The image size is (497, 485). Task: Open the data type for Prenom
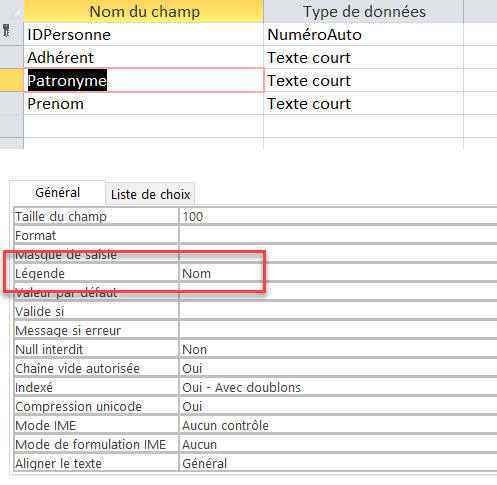coord(363,104)
